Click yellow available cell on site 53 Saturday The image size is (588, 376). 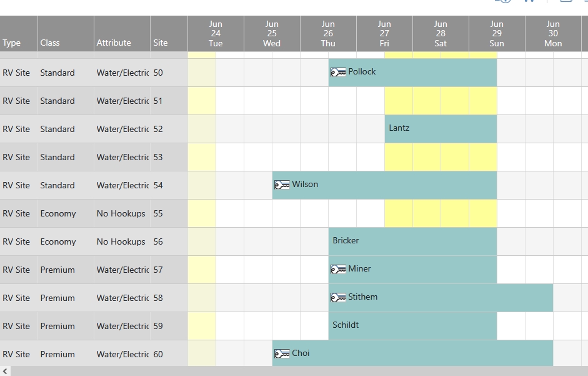click(x=427, y=157)
